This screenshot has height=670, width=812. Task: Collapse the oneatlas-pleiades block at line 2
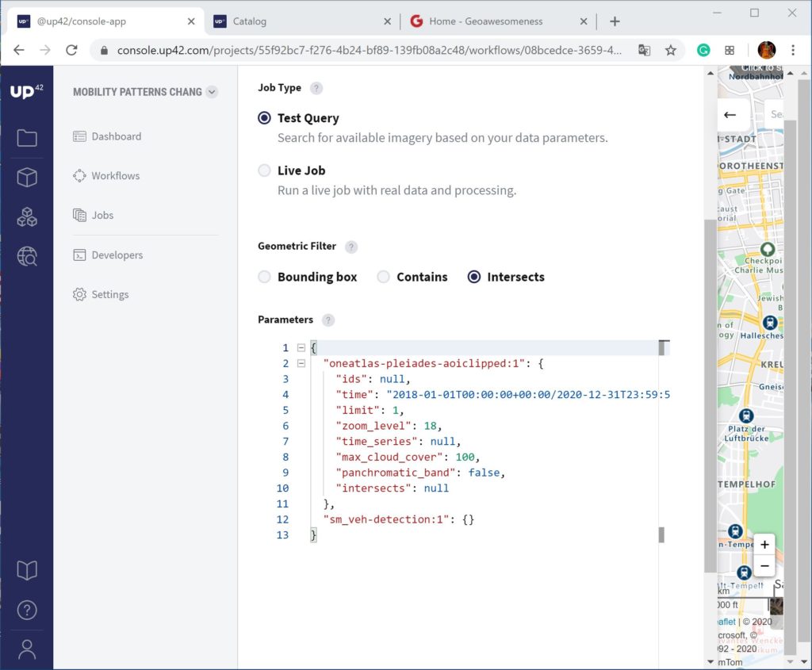click(301, 363)
